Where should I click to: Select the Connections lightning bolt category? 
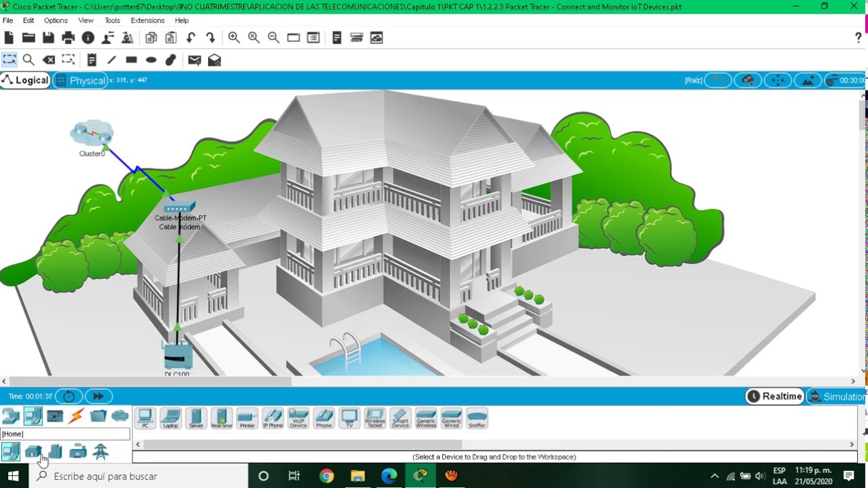click(77, 415)
